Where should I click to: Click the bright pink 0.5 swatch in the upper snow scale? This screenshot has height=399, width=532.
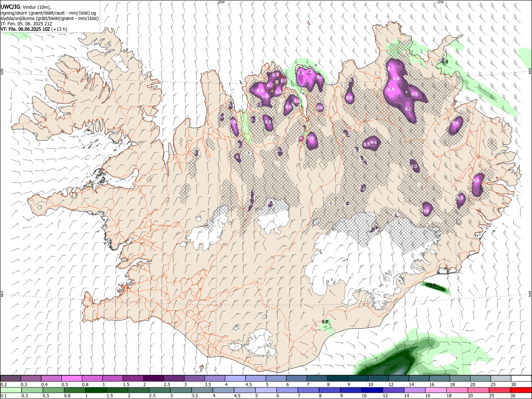(x=71, y=378)
